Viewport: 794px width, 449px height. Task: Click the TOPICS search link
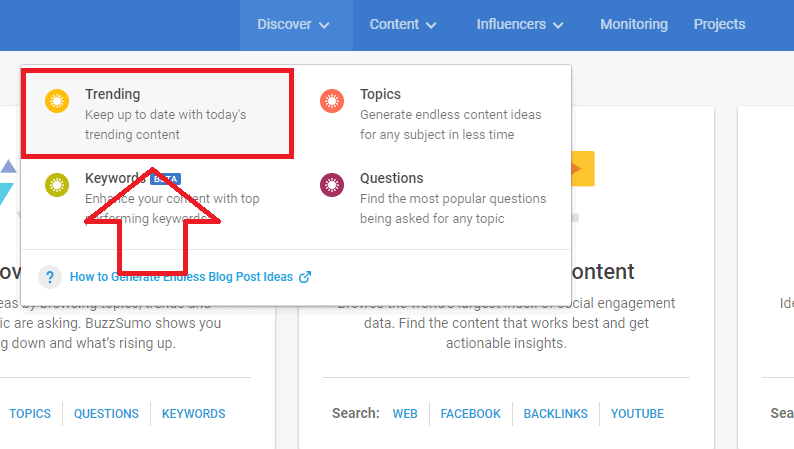coord(30,413)
